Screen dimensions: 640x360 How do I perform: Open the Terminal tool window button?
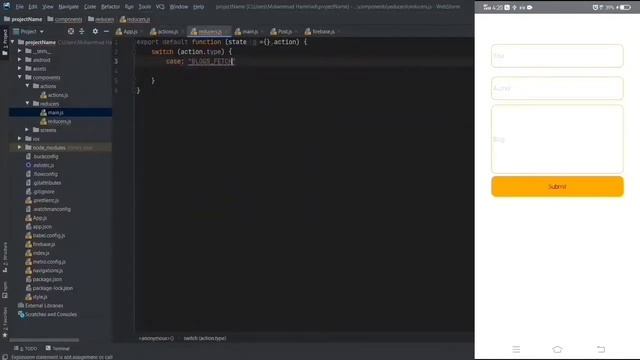coord(58,348)
